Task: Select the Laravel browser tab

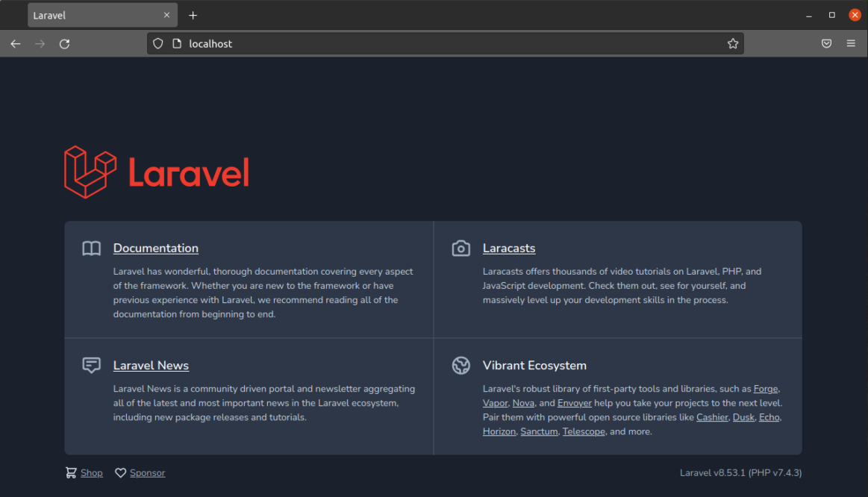Action: click(x=90, y=16)
